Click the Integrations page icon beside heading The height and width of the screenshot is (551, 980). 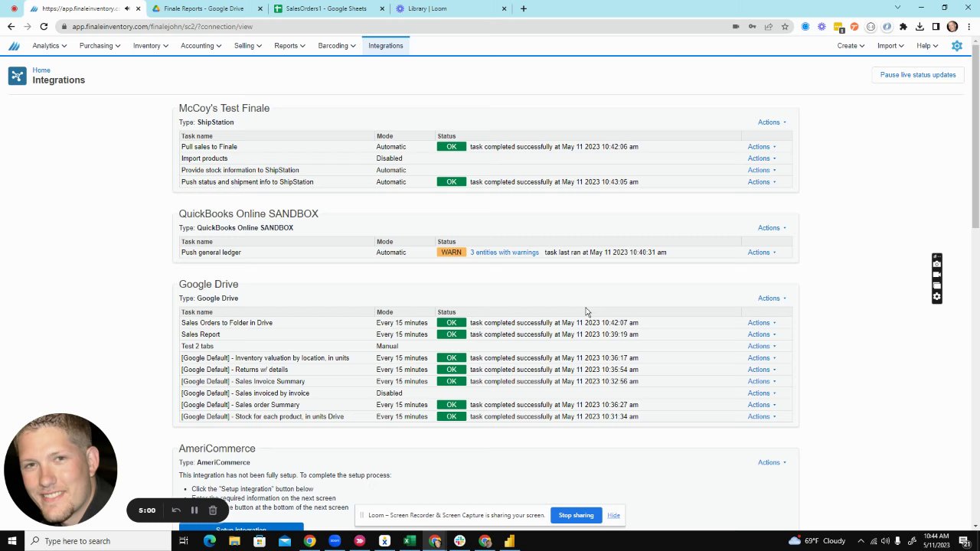17,76
